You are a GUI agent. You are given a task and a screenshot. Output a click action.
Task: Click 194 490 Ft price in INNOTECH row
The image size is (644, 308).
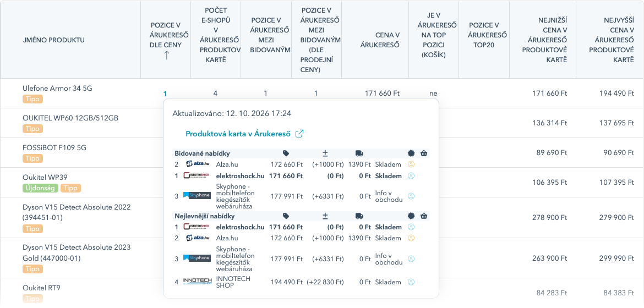(286, 282)
